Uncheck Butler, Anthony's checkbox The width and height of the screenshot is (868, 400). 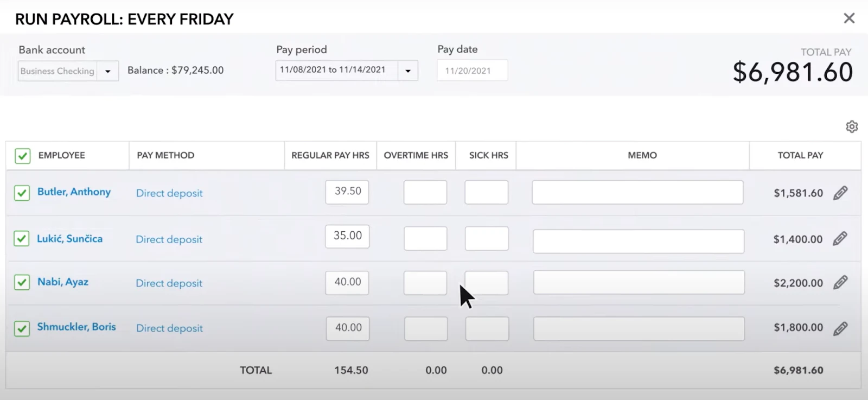click(x=22, y=193)
